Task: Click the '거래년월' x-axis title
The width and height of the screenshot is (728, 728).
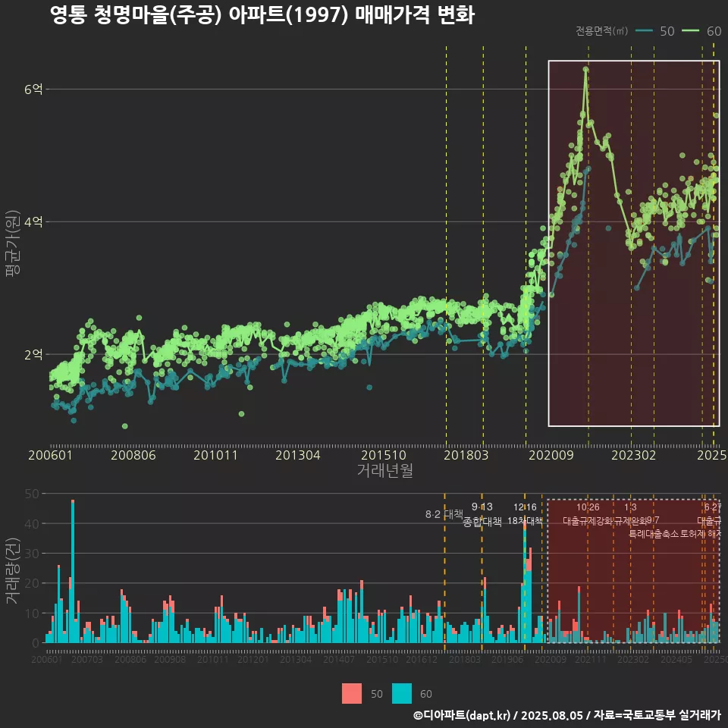Action: point(385,470)
